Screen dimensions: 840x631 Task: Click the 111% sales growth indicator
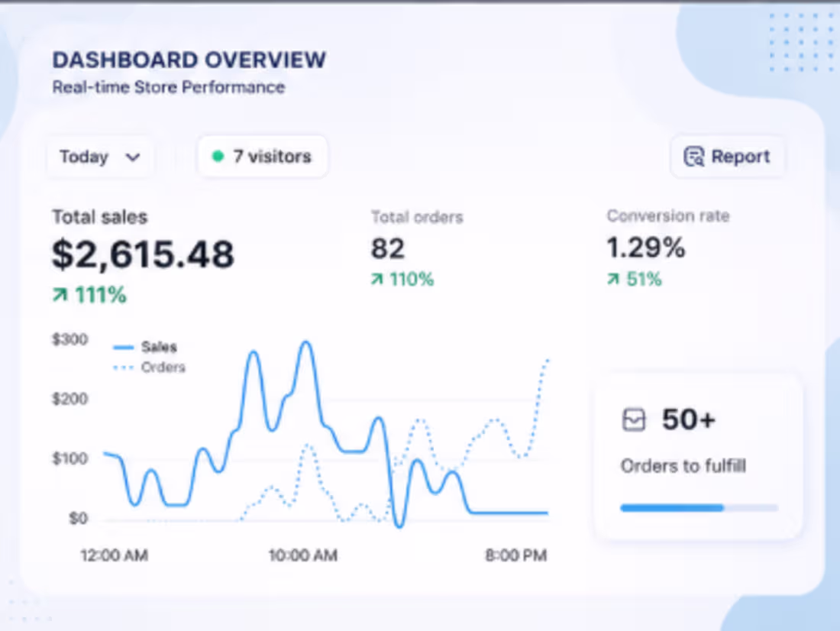89,295
